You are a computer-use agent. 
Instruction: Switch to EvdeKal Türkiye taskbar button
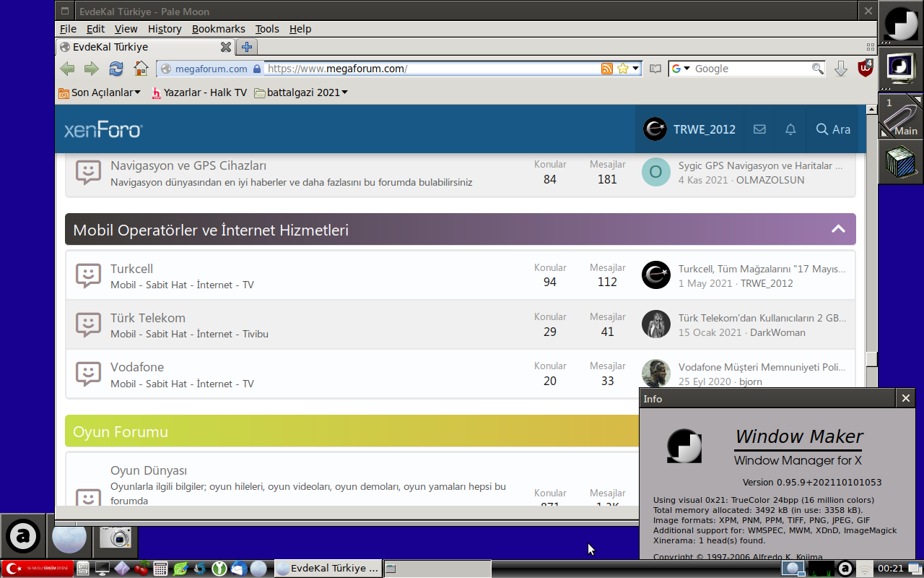[x=328, y=569]
